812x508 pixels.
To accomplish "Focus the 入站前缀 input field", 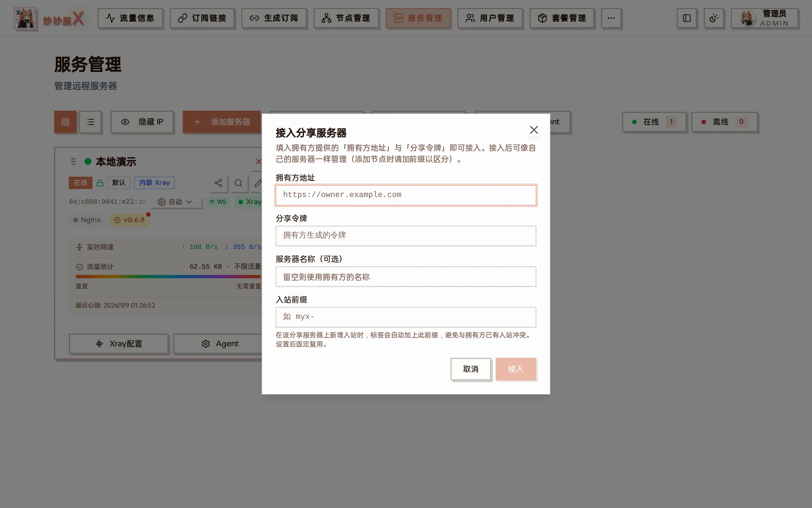I will point(406,317).
